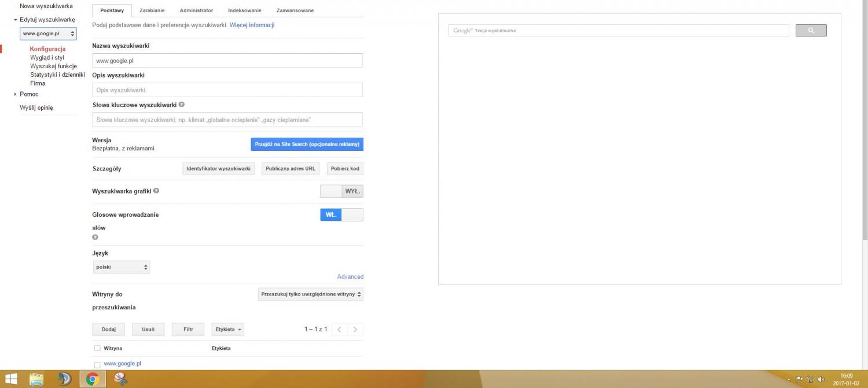
Task: Click help icon beside Wyszukiwarka grafiki
Action: coord(156,191)
